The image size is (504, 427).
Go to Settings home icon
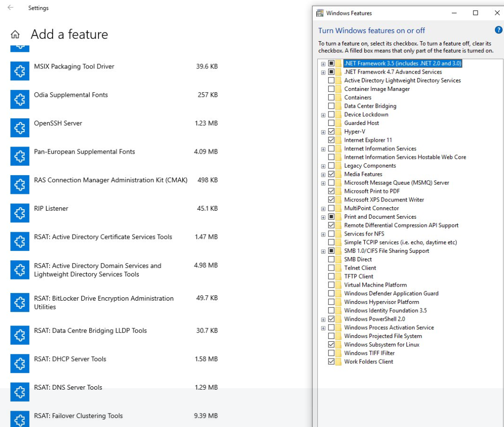point(15,34)
